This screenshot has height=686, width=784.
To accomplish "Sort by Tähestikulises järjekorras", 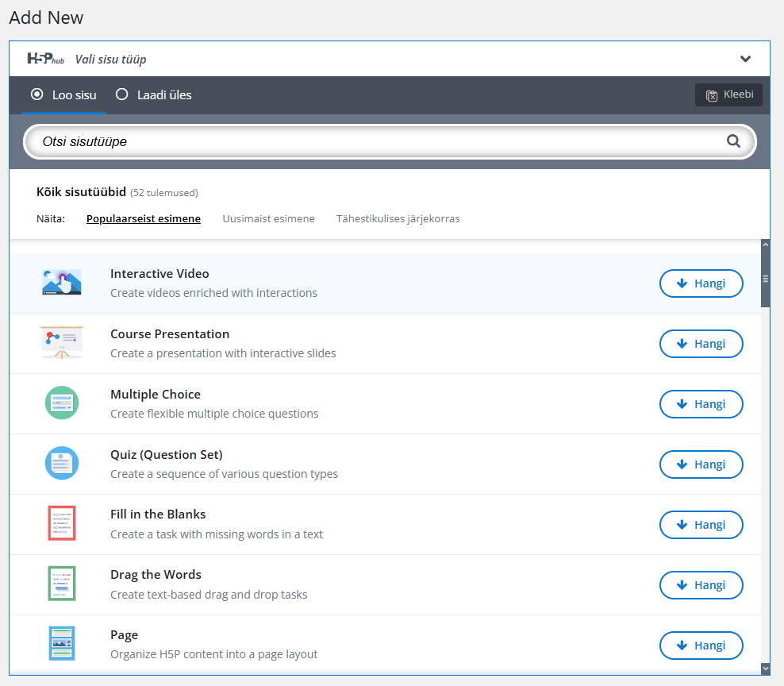I will click(398, 218).
